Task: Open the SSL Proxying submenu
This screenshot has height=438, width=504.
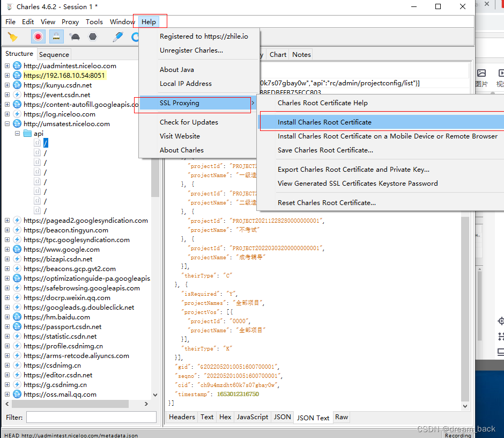Action: point(197,103)
